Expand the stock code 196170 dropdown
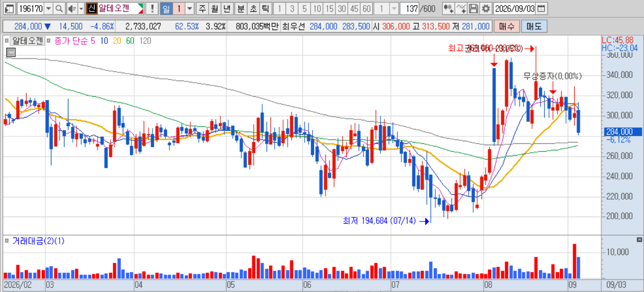Image resolution: width=644 pixels, height=292 pixels. [x=48, y=8]
